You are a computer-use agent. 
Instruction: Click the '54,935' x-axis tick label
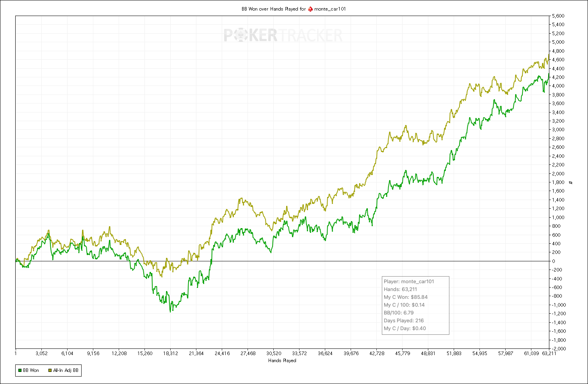(x=480, y=354)
